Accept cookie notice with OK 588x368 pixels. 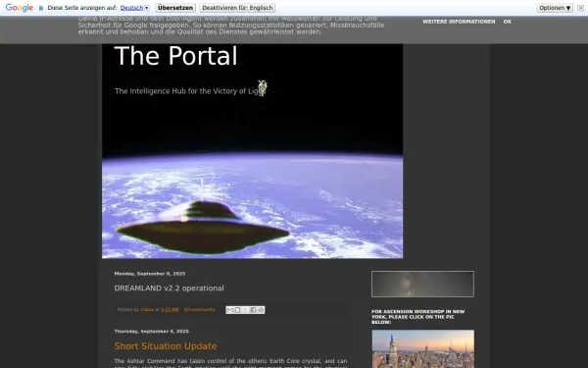pos(508,22)
